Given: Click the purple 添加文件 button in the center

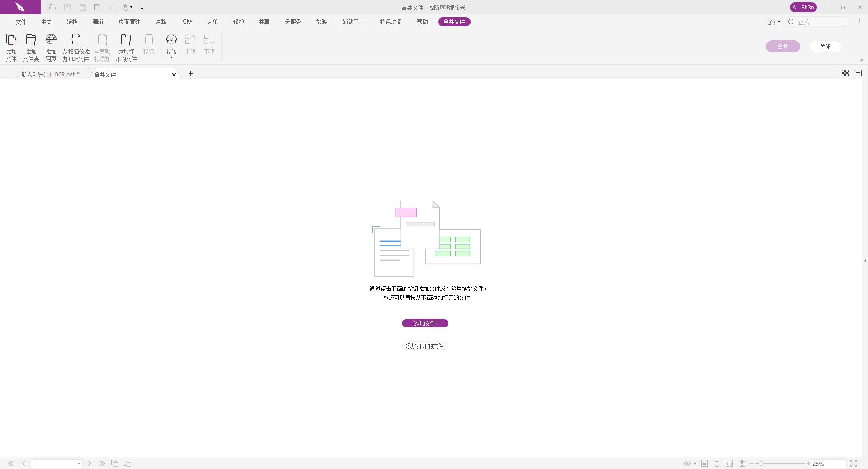Looking at the screenshot, I should click(425, 323).
